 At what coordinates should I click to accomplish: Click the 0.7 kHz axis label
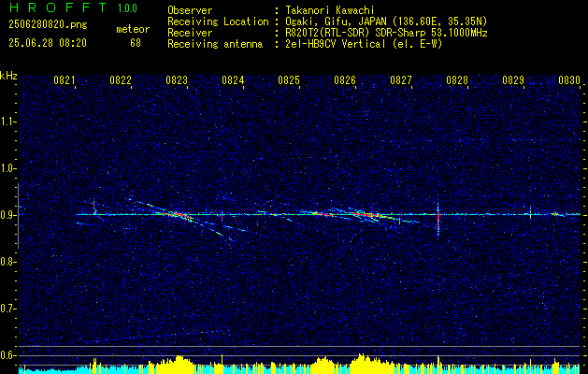click(x=8, y=309)
